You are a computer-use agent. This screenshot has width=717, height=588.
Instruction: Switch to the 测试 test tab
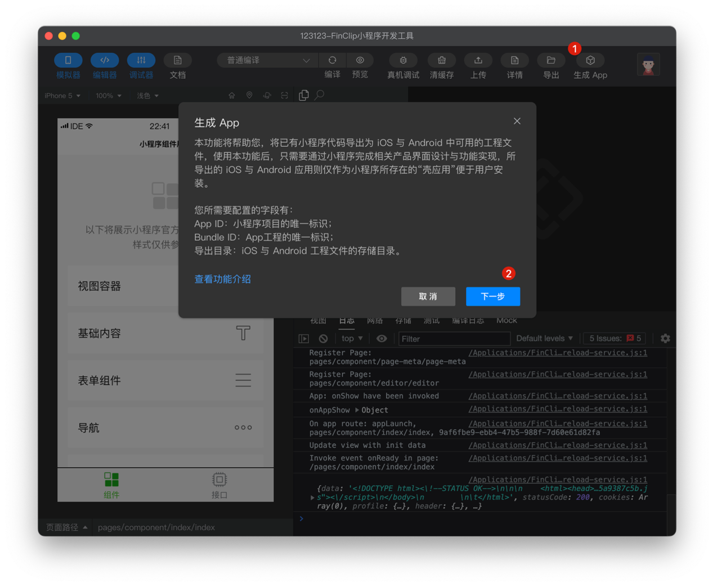[431, 320]
